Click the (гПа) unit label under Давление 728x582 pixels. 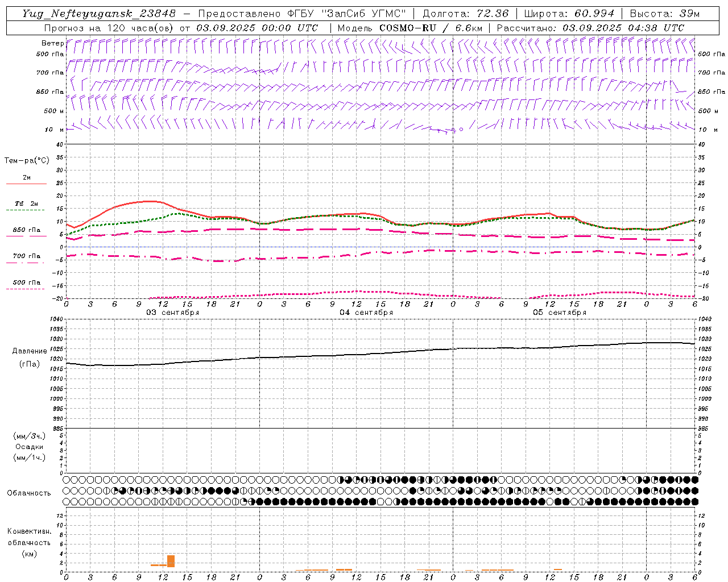pos(30,364)
